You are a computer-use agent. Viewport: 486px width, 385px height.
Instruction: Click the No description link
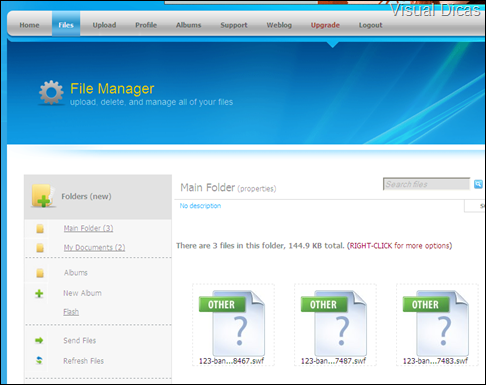tap(200, 206)
